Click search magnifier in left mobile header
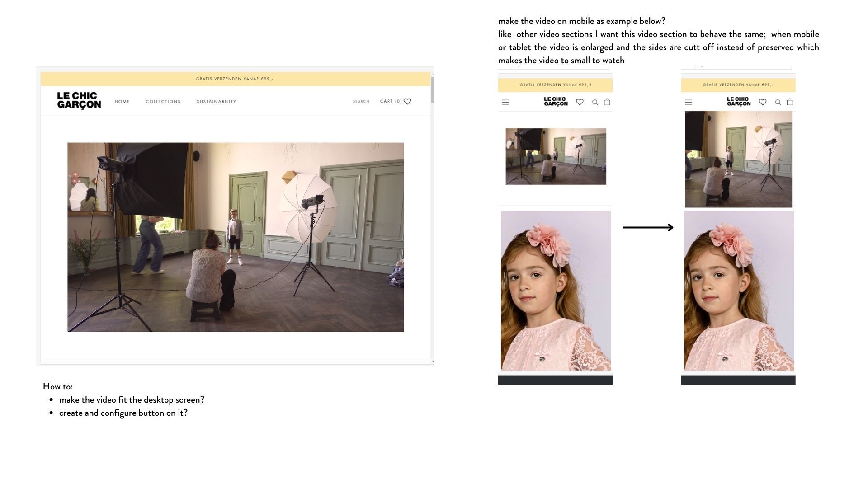 [x=595, y=102]
